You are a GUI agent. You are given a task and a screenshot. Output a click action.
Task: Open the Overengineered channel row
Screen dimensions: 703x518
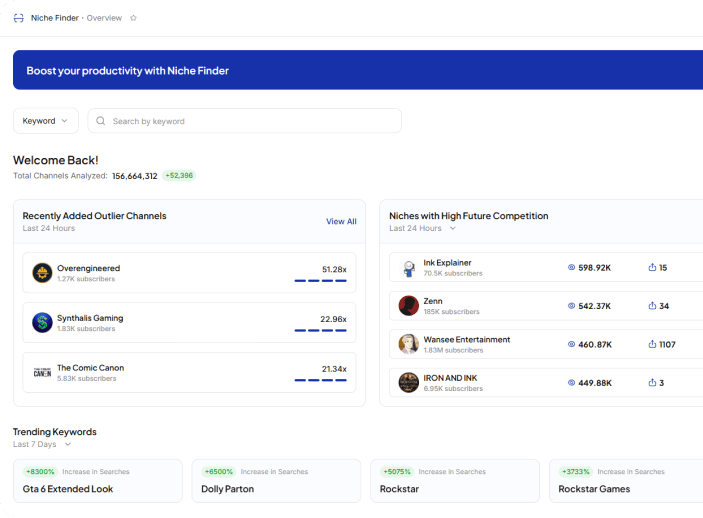tap(189, 273)
